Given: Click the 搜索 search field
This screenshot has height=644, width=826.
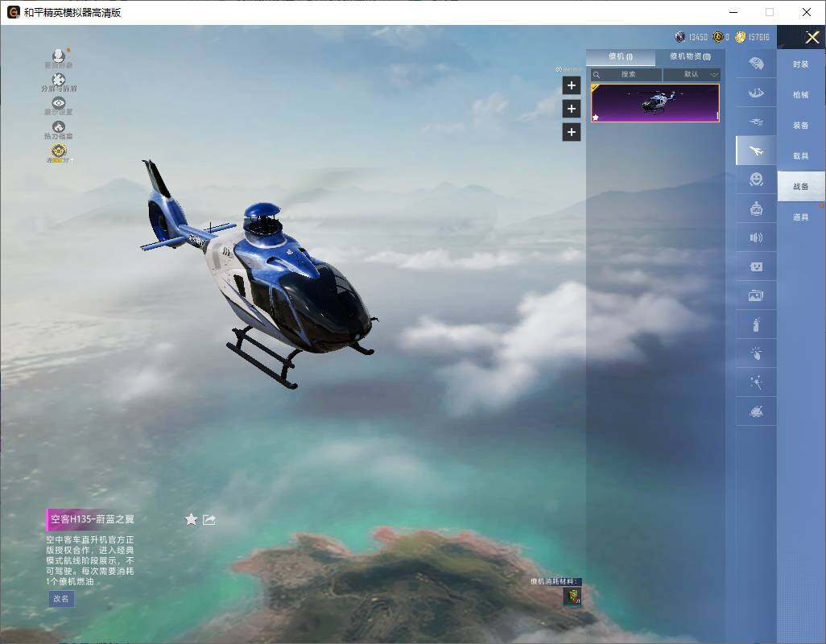Looking at the screenshot, I should click(626, 75).
